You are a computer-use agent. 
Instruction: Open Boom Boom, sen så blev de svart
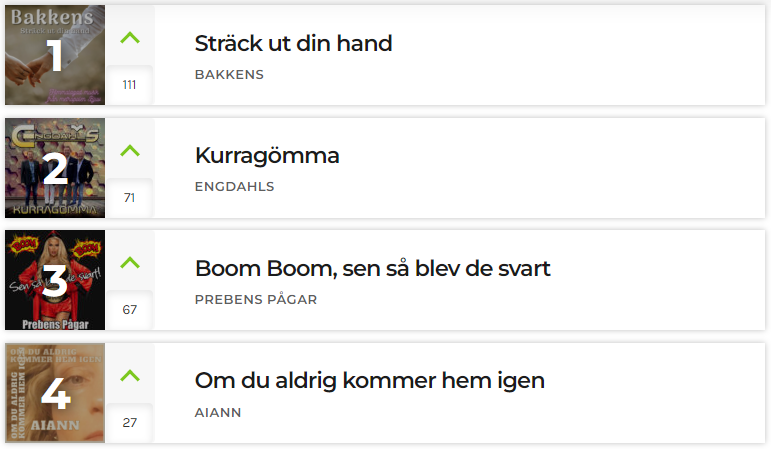pyautogui.click(x=373, y=269)
